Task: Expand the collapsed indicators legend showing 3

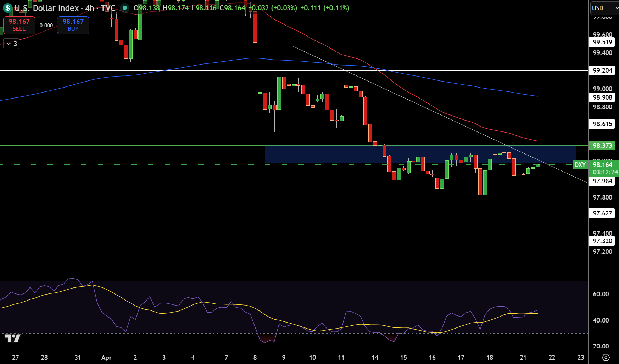Action: tap(11, 44)
